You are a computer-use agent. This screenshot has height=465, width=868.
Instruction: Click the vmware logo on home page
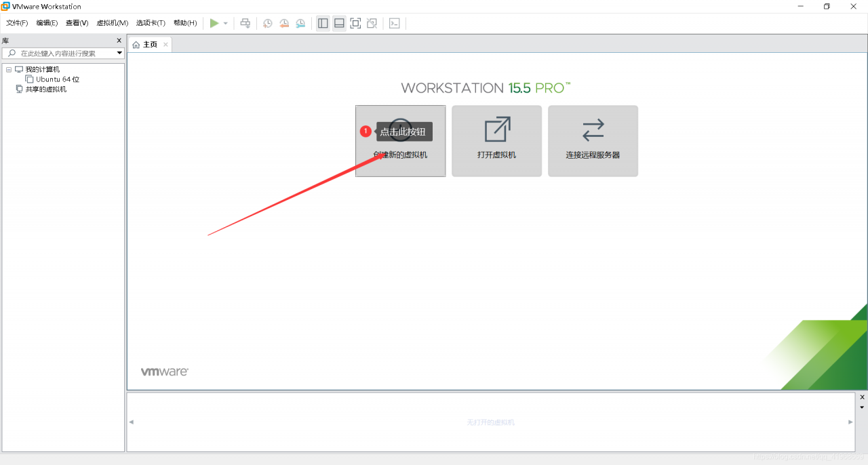165,371
